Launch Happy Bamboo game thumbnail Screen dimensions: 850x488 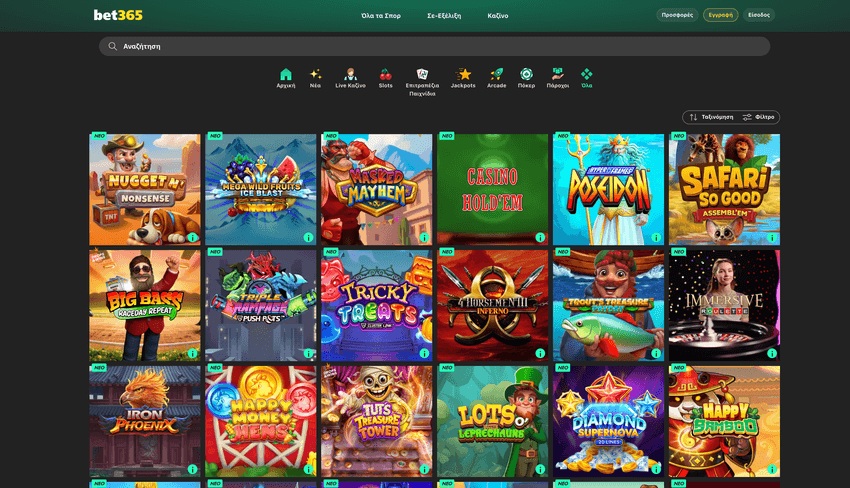[x=725, y=422]
